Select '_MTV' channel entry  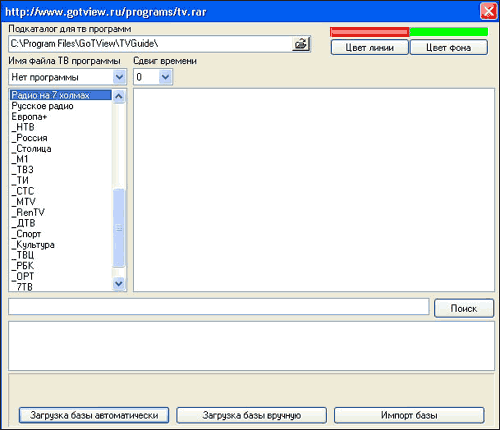[x=61, y=202]
